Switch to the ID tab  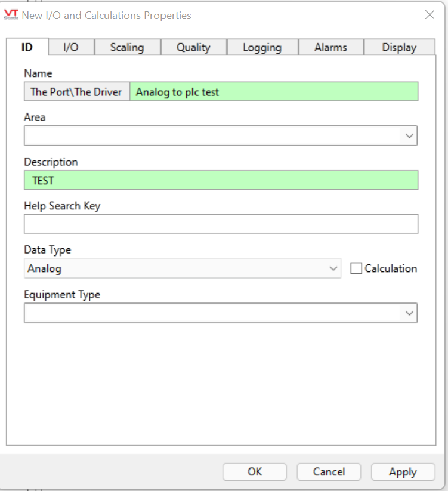click(27, 48)
